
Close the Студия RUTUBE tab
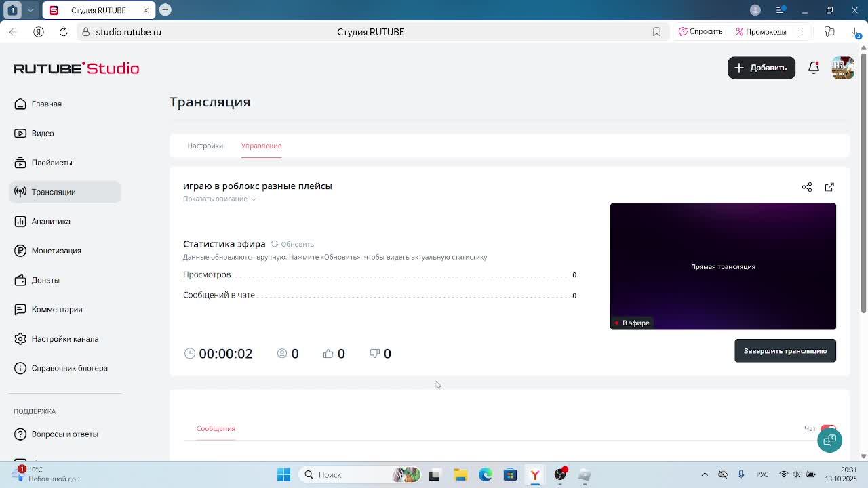(x=145, y=10)
